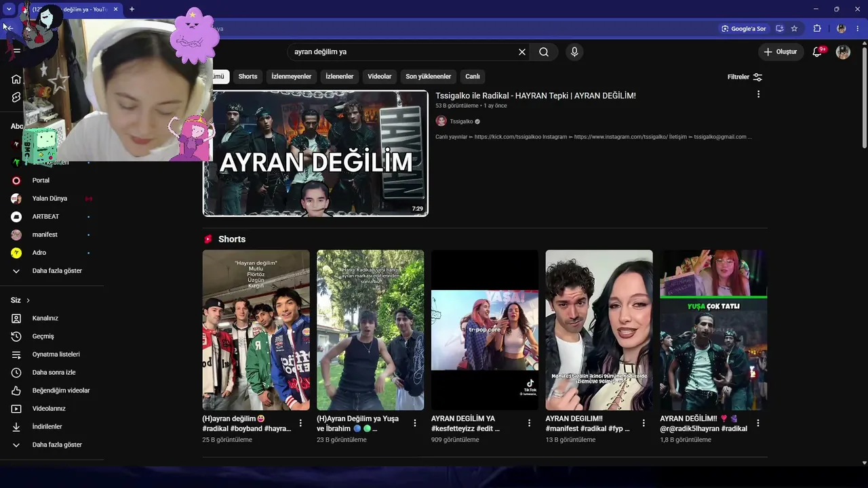868x488 pixels.
Task: Click the search magnifier button
Action: point(544,52)
